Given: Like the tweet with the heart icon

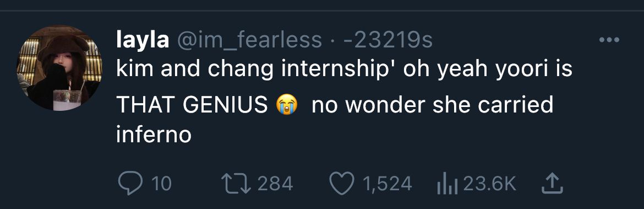Looking at the screenshot, I should 342,184.
